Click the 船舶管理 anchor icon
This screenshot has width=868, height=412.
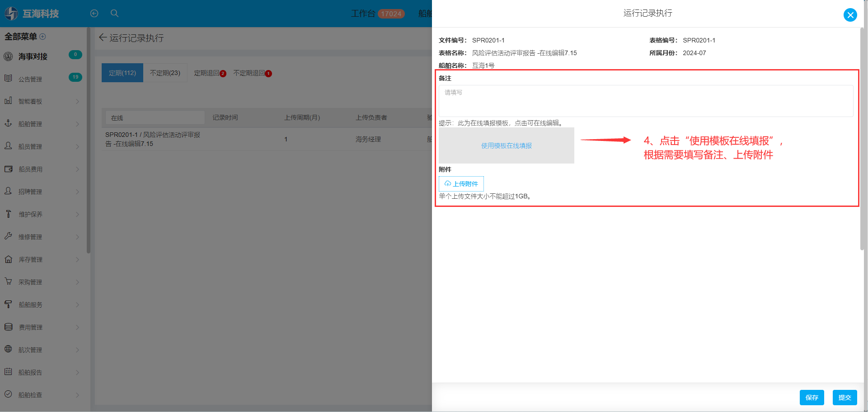[x=8, y=123]
